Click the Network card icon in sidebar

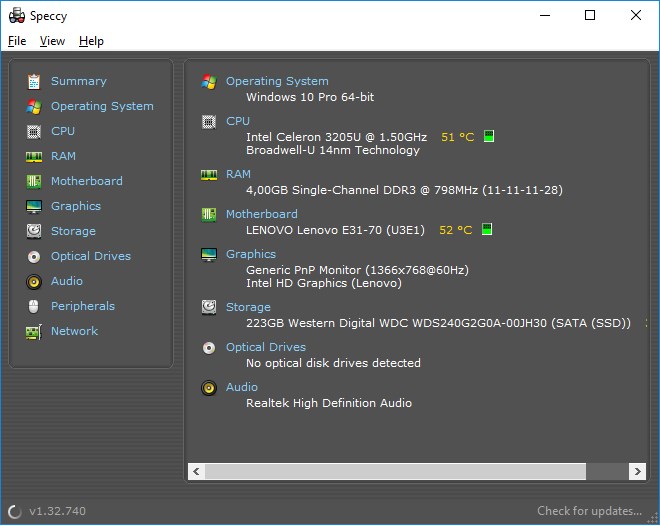pos(34,332)
